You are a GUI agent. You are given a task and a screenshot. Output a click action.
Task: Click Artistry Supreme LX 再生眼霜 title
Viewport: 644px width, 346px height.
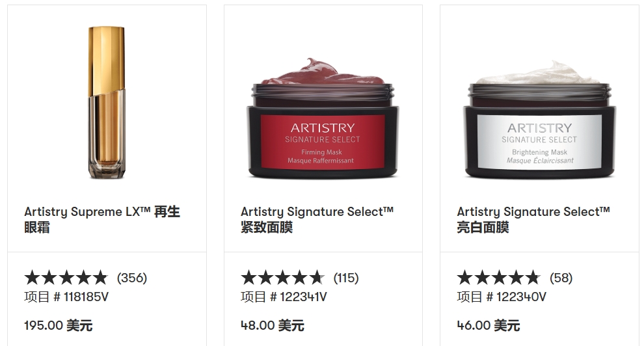coord(102,219)
